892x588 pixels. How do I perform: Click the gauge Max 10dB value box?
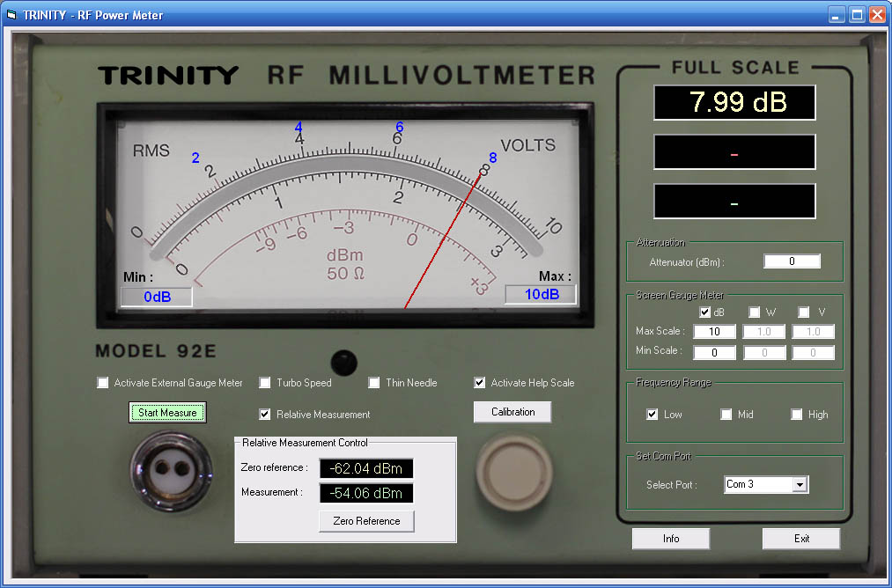[x=541, y=295]
